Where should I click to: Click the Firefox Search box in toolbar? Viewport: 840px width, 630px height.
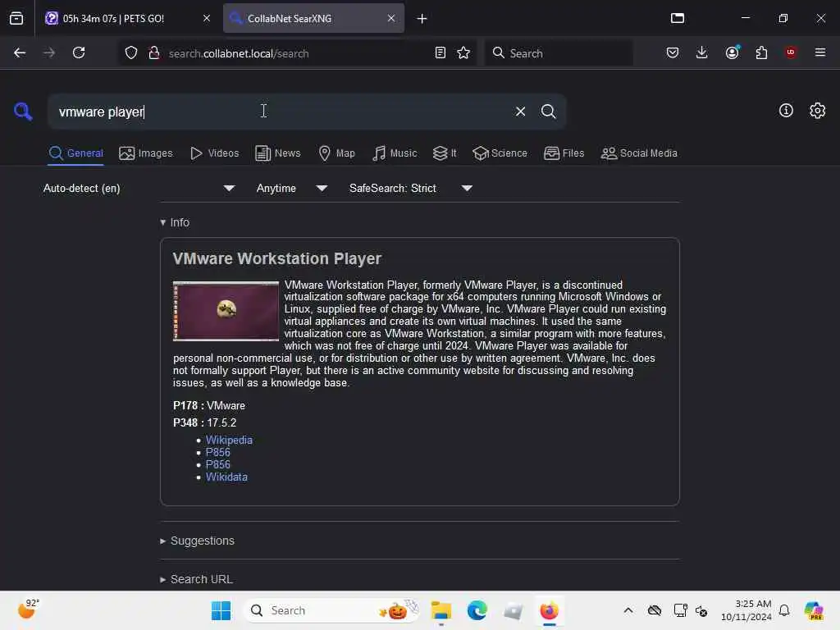tap(559, 53)
